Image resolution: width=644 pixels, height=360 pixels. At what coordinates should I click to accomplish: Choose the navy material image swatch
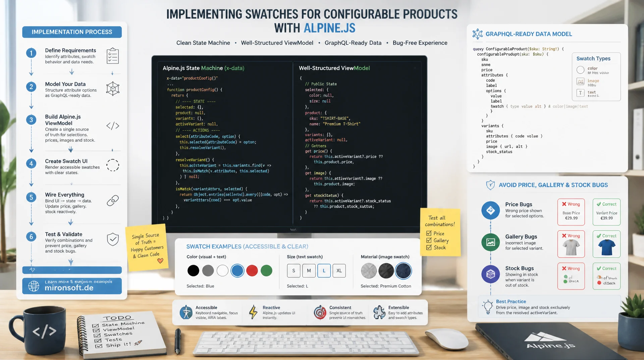(x=403, y=271)
